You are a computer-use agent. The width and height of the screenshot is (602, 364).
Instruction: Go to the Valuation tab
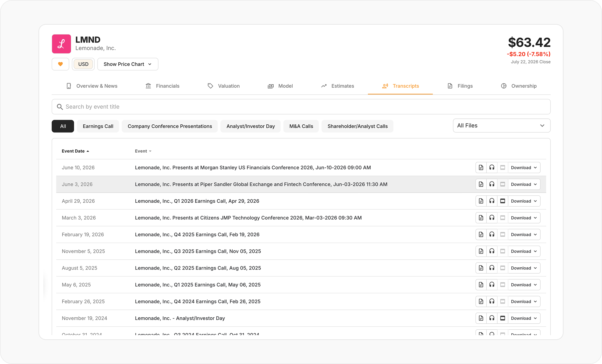point(224,86)
